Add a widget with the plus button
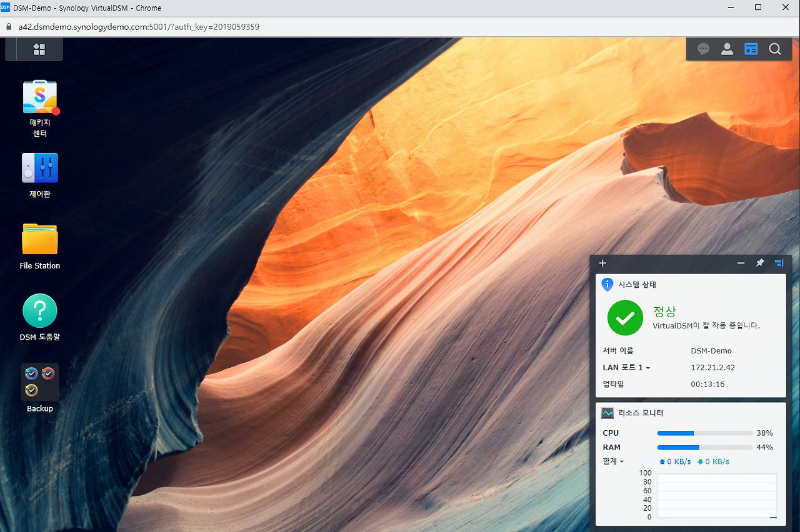The image size is (800, 532). point(602,263)
